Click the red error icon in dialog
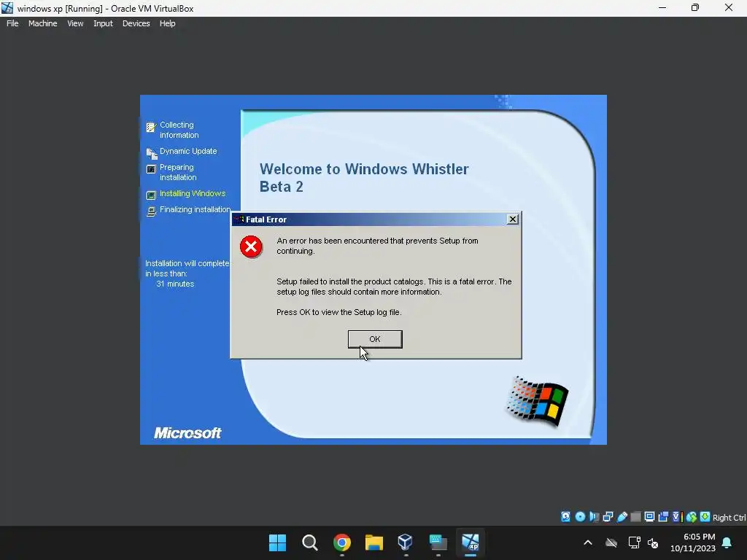Viewport: 747px width, 560px height. pyautogui.click(x=251, y=246)
